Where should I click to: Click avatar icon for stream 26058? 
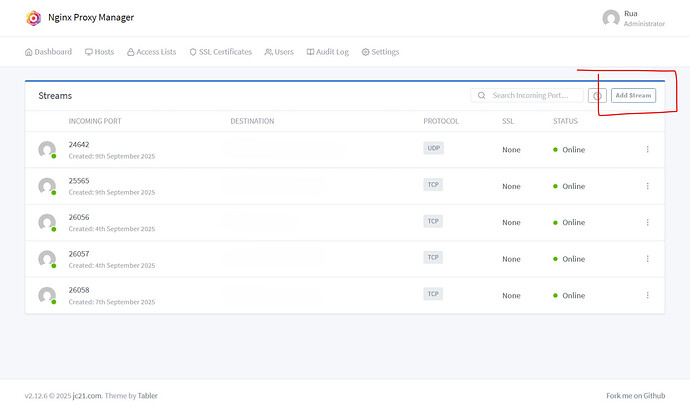coord(46,295)
